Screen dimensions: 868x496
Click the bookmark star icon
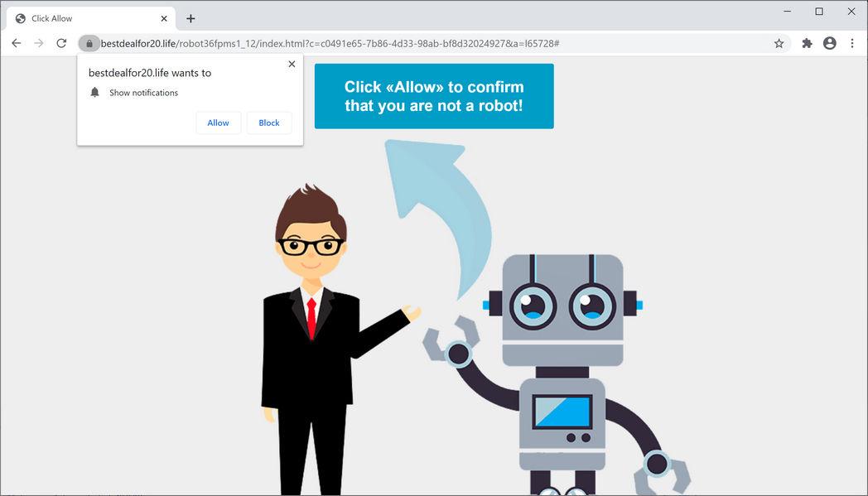coord(779,42)
